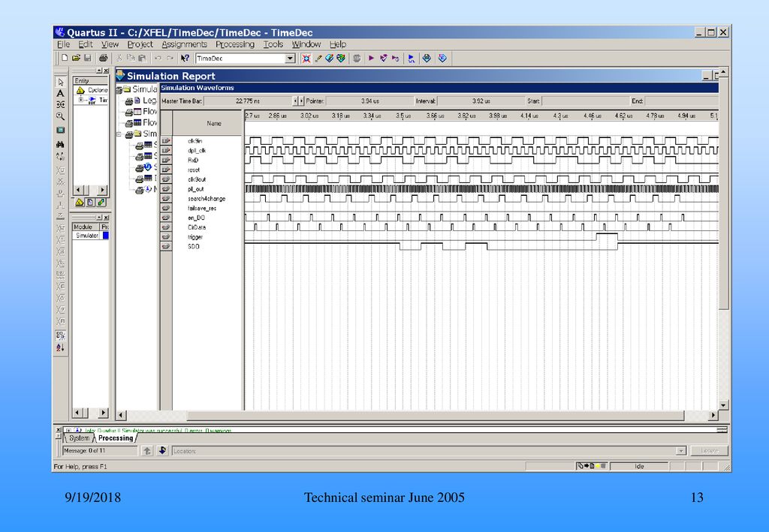Open the File menu
This screenshot has height=532, width=769.
(63, 44)
